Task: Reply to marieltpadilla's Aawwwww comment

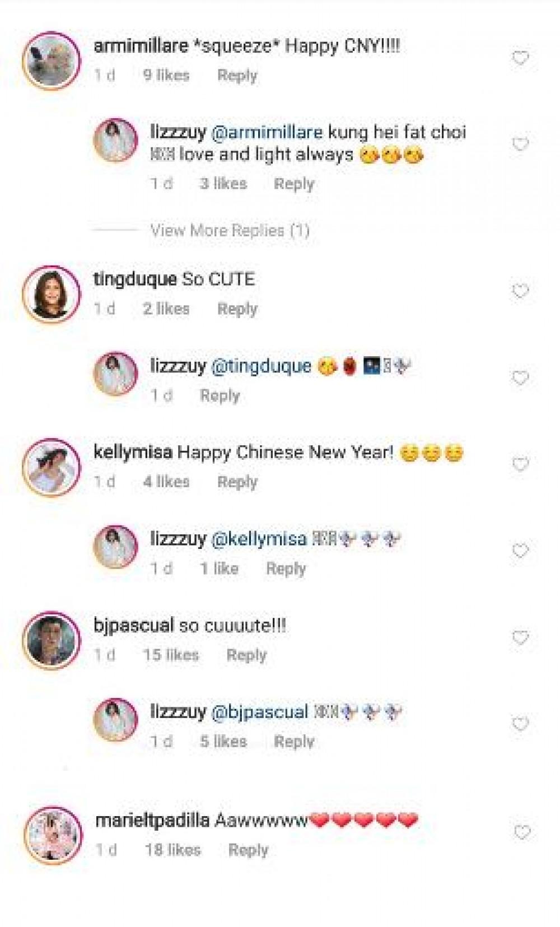Action: (249, 850)
